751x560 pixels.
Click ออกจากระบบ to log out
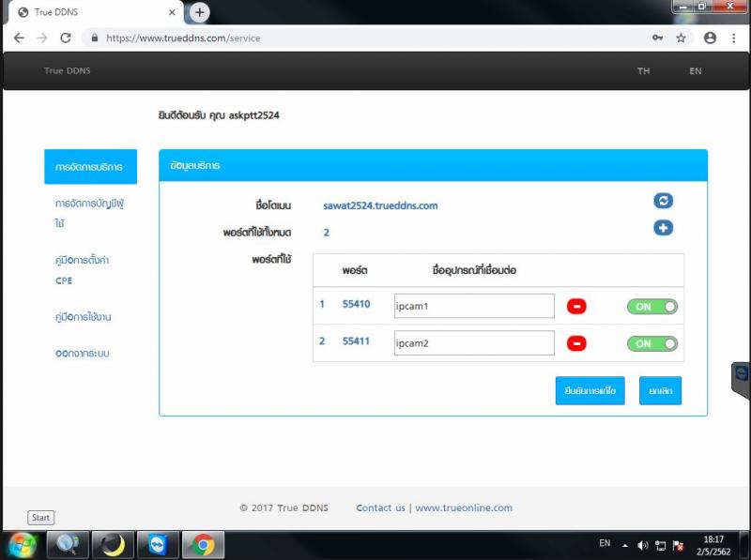point(82,354)
